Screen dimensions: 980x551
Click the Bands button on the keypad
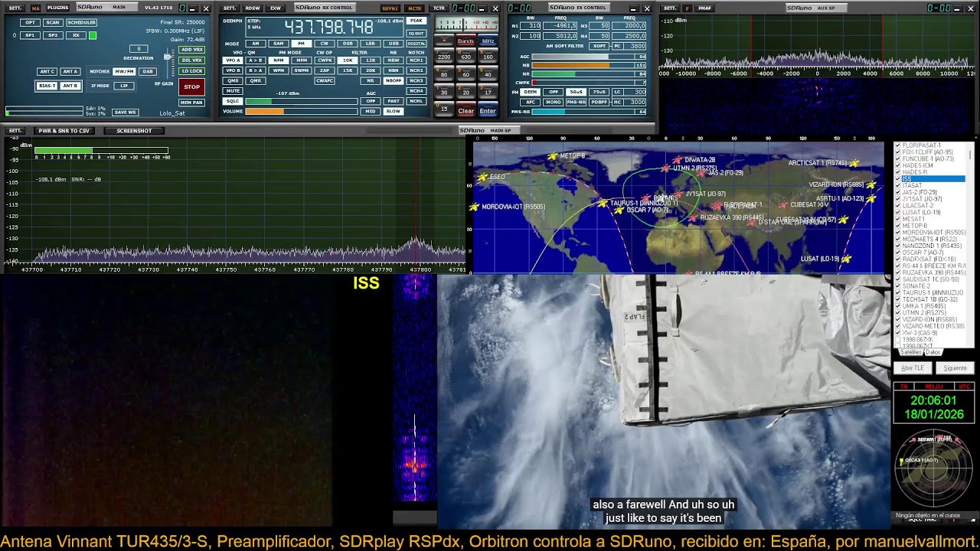tap(465, 41)
